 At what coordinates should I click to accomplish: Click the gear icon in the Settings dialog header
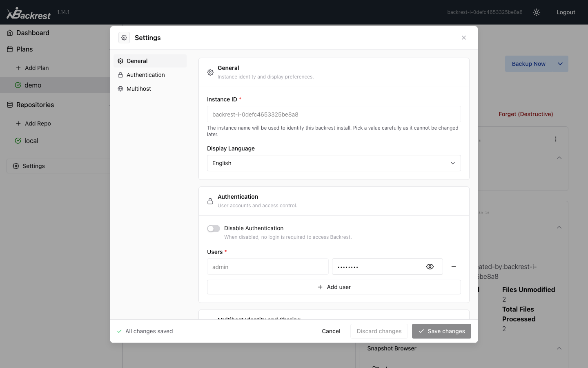pyautogui.click(x=124, y=38)
